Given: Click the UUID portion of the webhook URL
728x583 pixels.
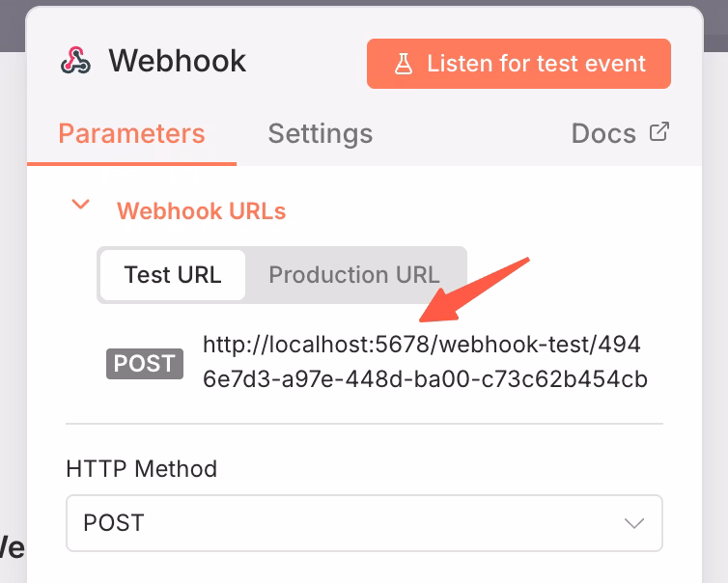Looking at the screenshot, I should (425, 379).
